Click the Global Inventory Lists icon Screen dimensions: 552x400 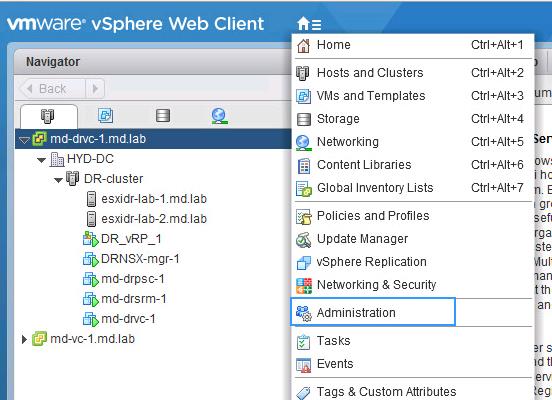click(x=304, y=189)
